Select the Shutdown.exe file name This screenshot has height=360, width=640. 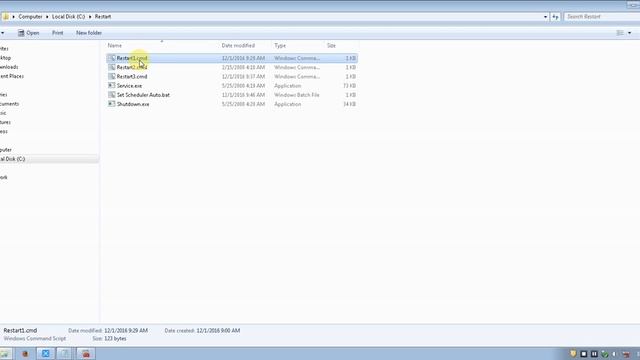[133, 104]
